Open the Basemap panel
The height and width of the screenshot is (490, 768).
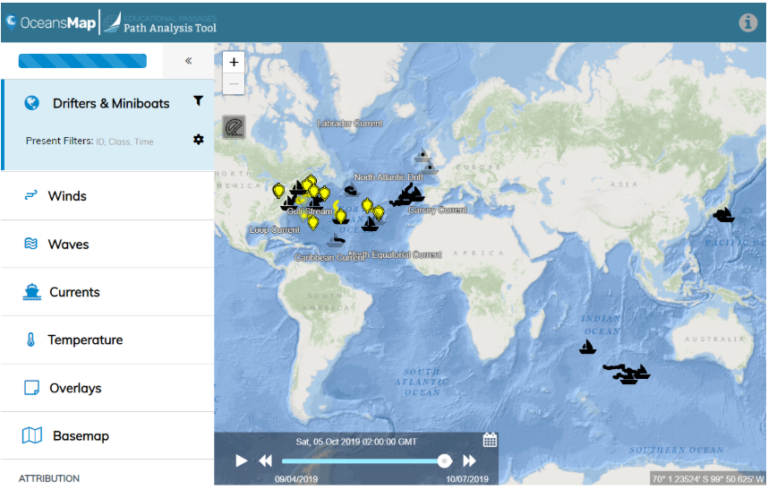coord(108,436)
